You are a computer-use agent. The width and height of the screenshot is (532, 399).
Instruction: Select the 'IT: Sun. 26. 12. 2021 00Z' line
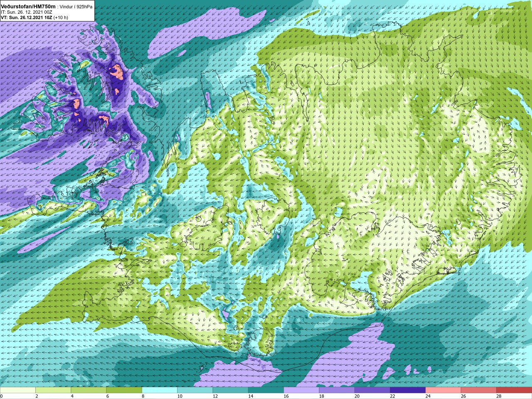26,12
